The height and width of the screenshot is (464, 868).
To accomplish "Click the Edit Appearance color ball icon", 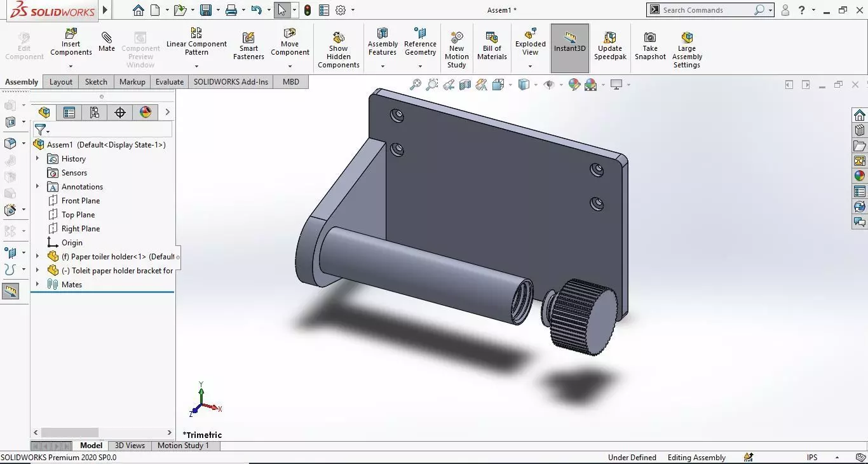I will coord(574,85).
